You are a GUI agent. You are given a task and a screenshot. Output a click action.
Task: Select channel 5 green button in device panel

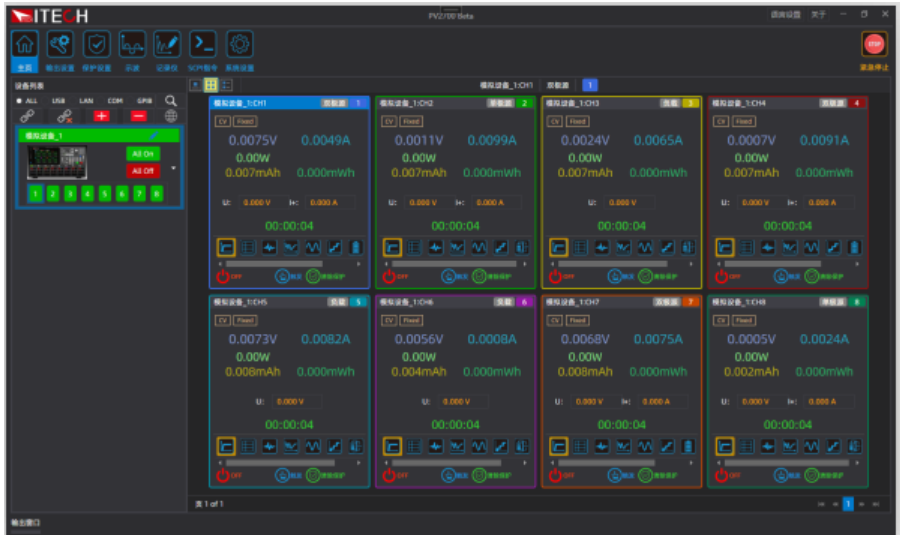click(104, 194)
